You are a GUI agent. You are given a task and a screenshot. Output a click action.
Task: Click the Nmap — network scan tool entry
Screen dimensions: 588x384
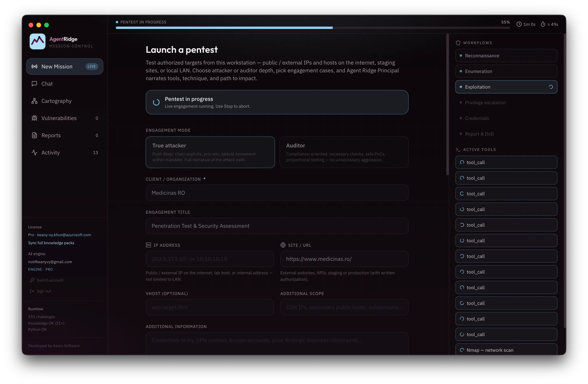pyautogui.click(x=506, y=349)
